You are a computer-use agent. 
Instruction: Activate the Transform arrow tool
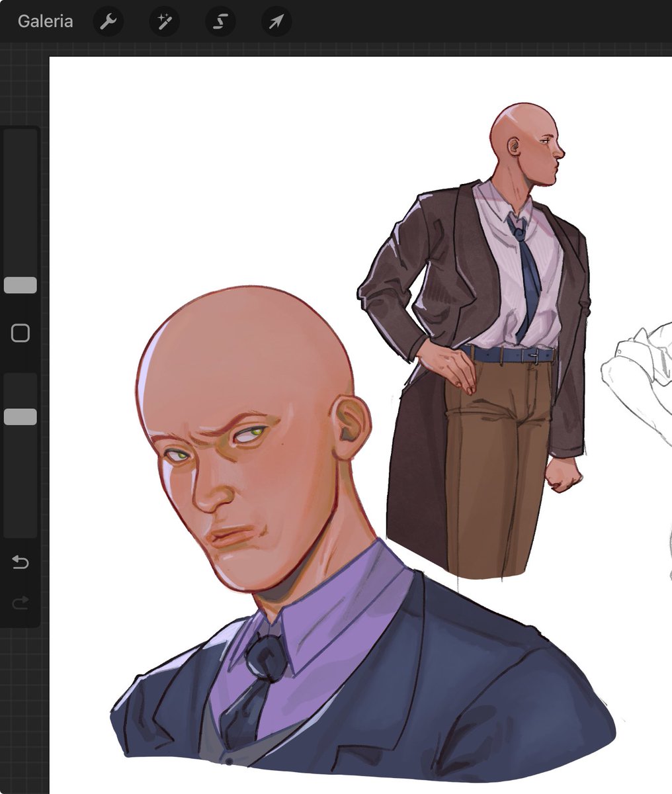point(276,21)
